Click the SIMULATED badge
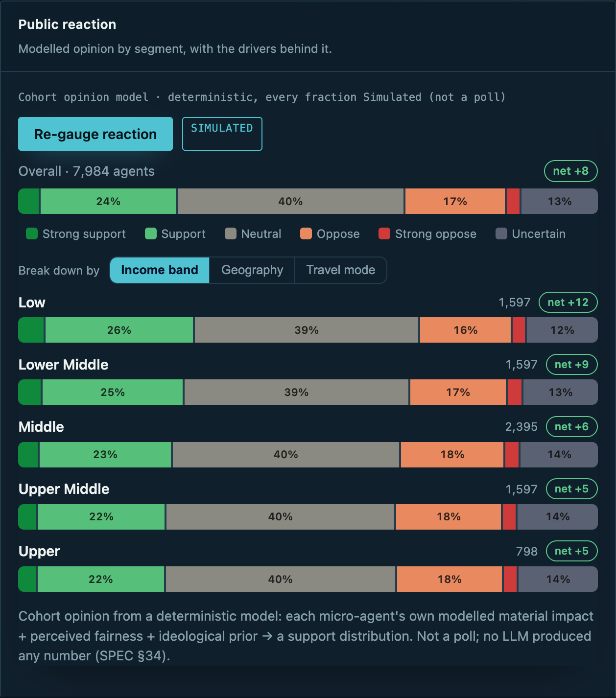This screenshot has width=616, height=698. [x=222, y=134]
